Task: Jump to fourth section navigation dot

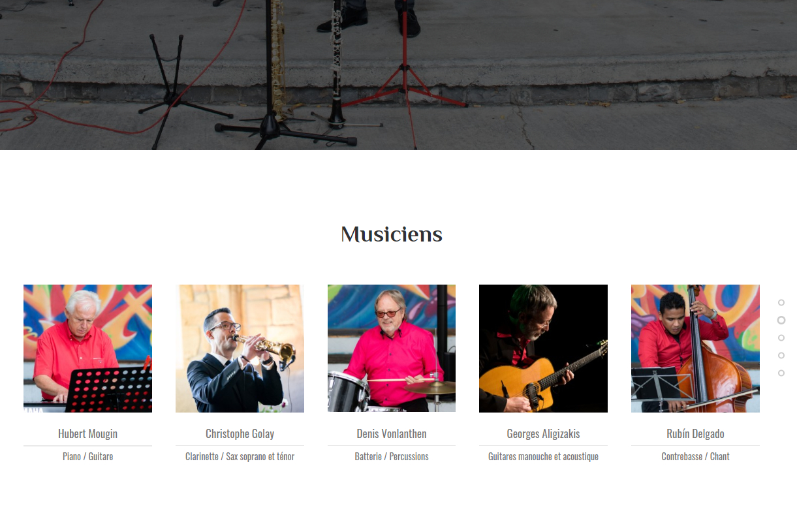Action: pos(781,355)
